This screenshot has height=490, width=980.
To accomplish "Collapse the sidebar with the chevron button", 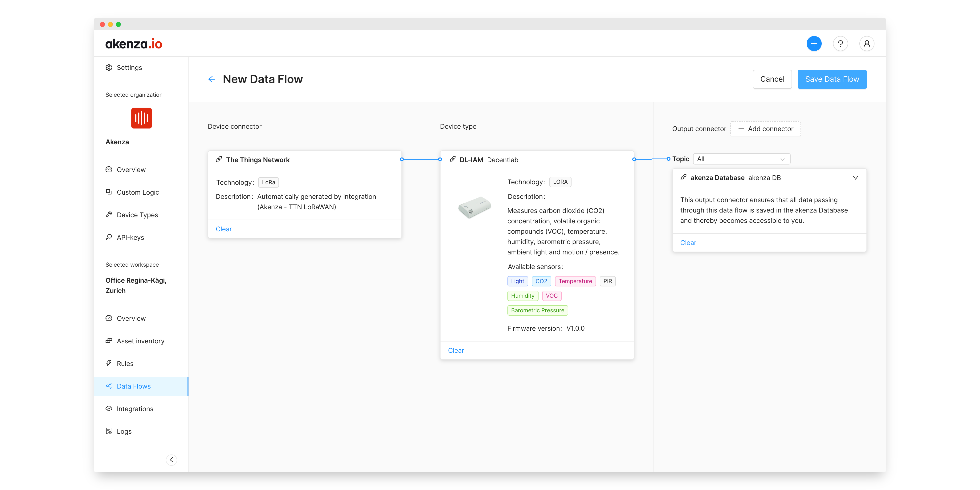I will coord(171,460).
